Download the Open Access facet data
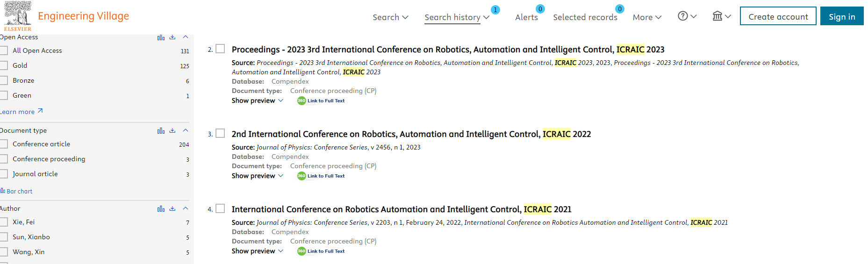 point(172,37)
